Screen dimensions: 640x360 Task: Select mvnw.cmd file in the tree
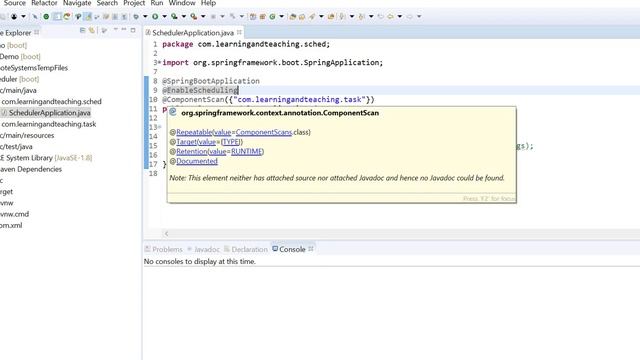pyautogui.click(x=14, y=214)
